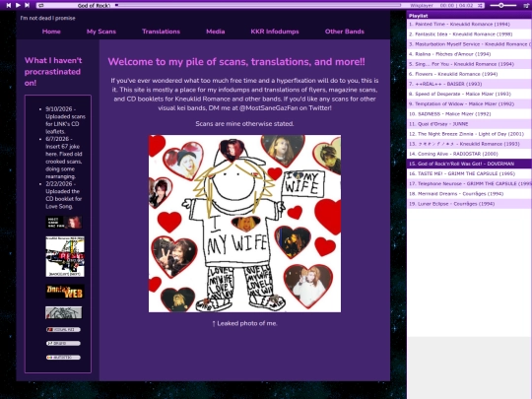This screenshot has height=399, width=532.
Task: Play the current track
Action: [x=18, y=5]
